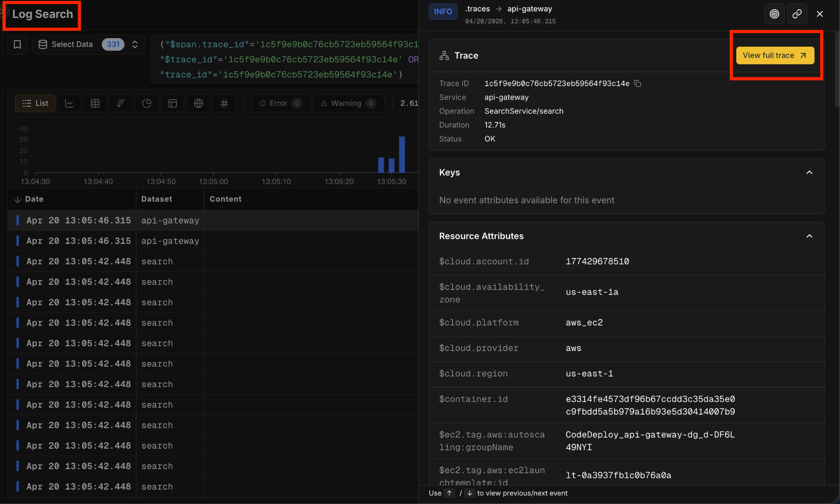Toggle the Error filter

click(281, 103)
